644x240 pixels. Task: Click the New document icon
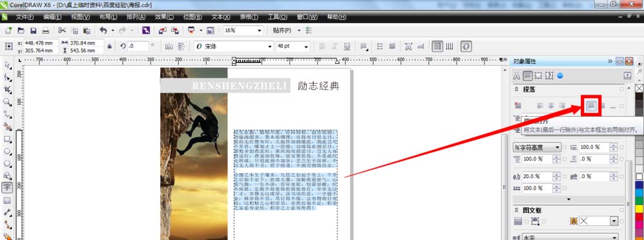pos(8,30)
